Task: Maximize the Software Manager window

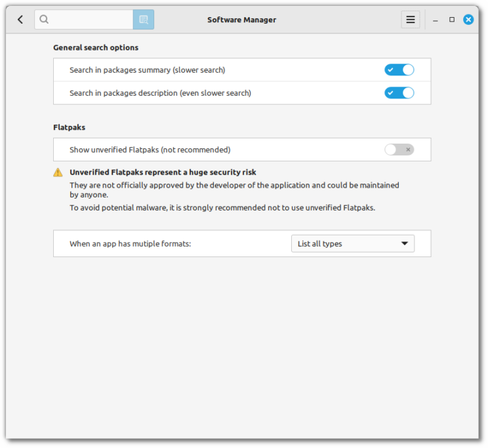Action: tap(452, 20)
